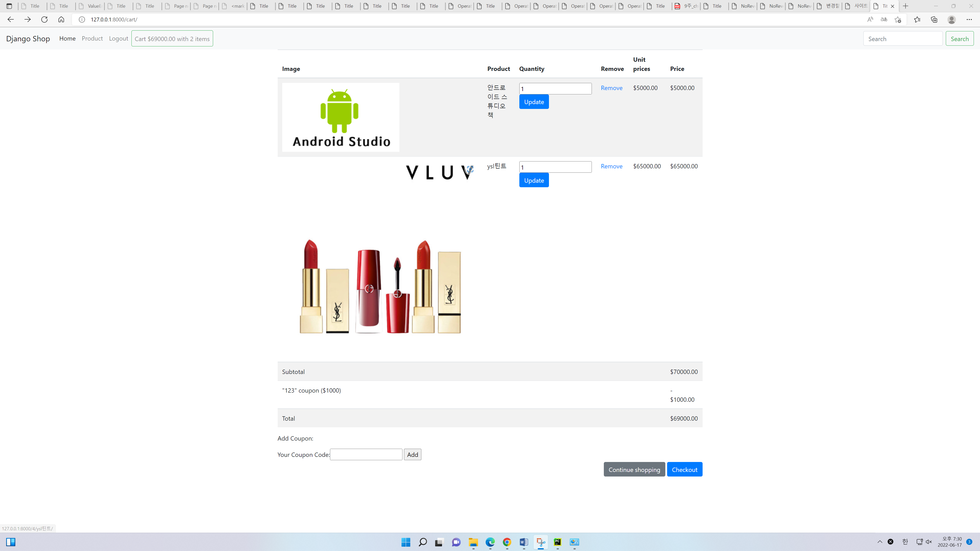
Task: Click the Windows Start button
Action: click(406, 542)
